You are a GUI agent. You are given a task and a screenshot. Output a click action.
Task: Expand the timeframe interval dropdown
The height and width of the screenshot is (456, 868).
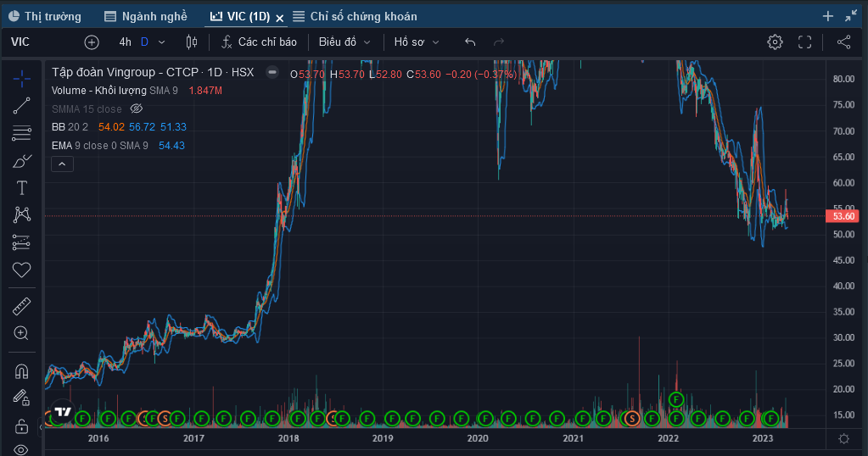coord(162,42)
